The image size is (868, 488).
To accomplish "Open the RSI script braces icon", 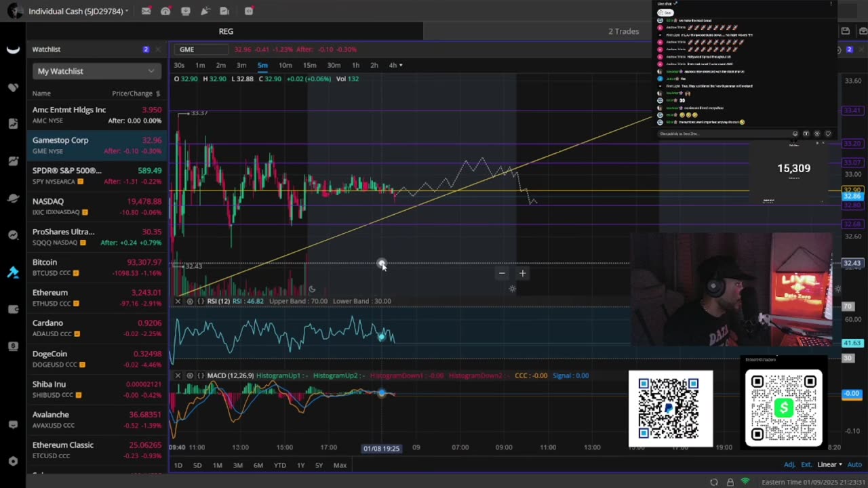I will [201, 301].
